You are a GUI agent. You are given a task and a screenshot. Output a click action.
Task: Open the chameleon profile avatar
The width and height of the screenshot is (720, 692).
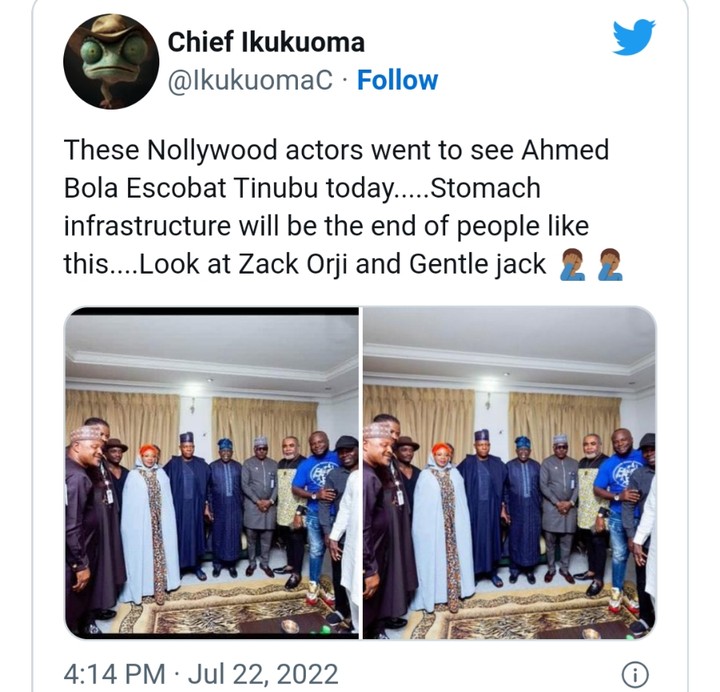click(111, 61)
